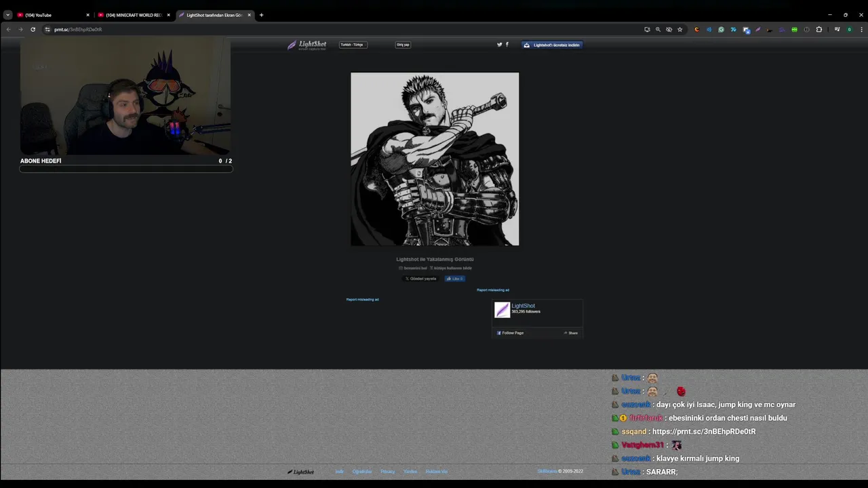868x488 pixels.
Task: Open site information icon in address bar
Action: pyautogui.click(x=47, y=29)
